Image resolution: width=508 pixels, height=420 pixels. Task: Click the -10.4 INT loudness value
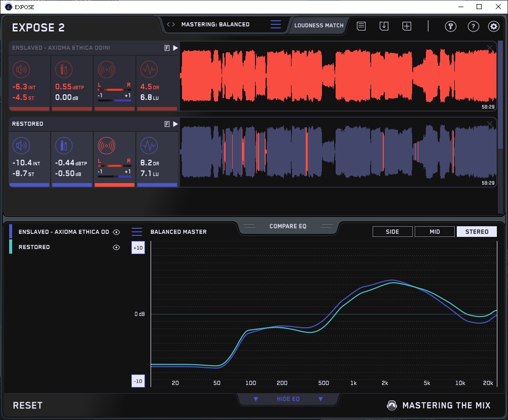click(x=26, y=163)
